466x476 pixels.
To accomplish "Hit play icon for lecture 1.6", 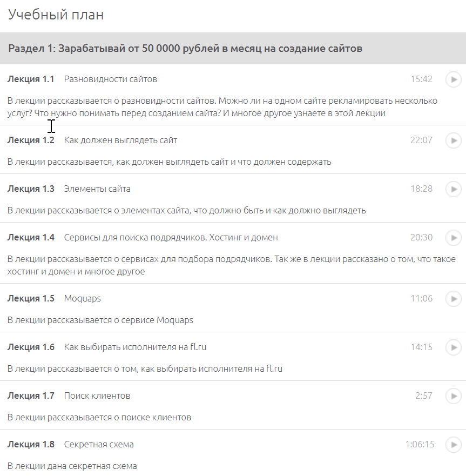I will [453, 347].
